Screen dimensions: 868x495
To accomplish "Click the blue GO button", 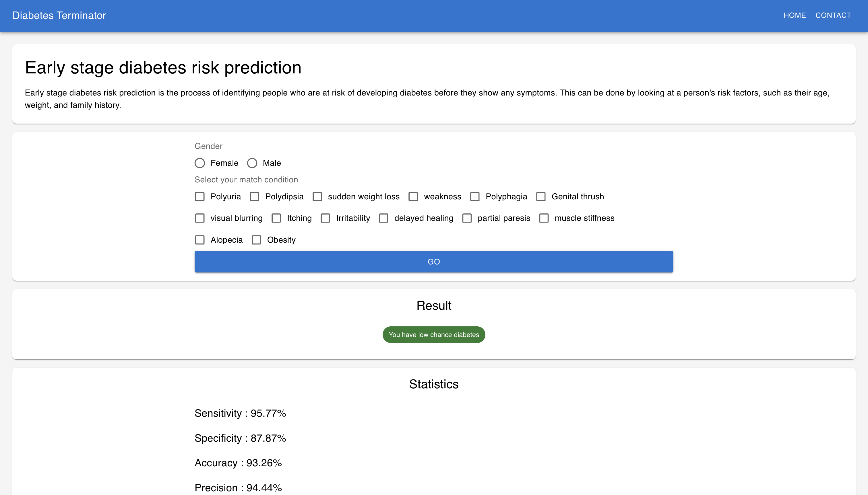I will tap(434, 262).
